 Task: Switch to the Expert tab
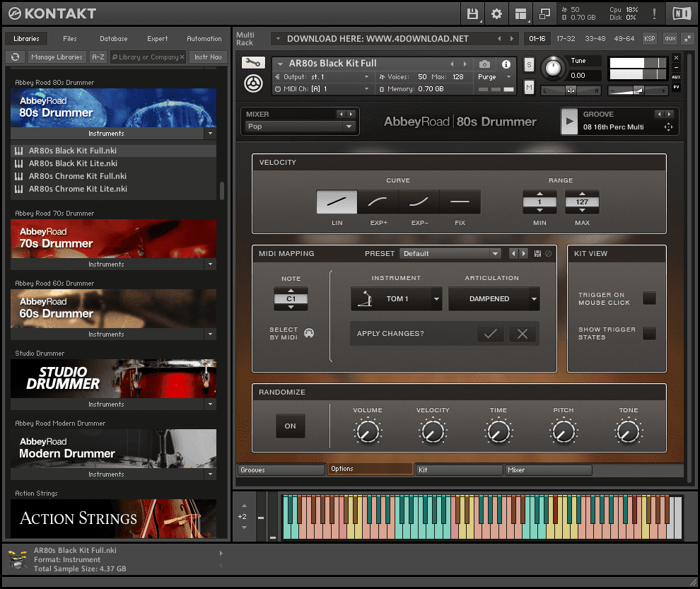click(x=157, y=38)
